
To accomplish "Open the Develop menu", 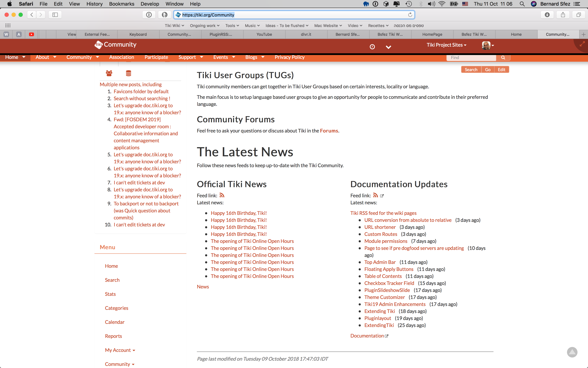I will pos(150,4).
